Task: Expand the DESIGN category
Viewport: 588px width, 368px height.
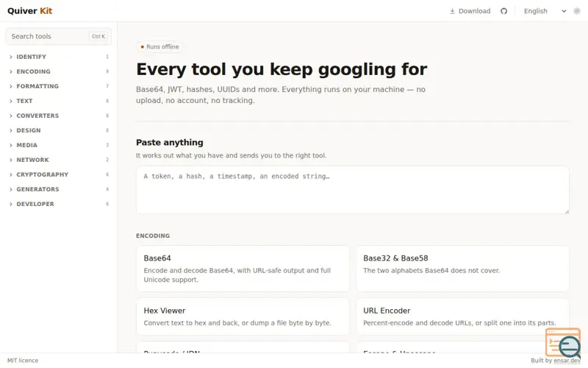Action: pyautogui.click(x=59, y=130)
